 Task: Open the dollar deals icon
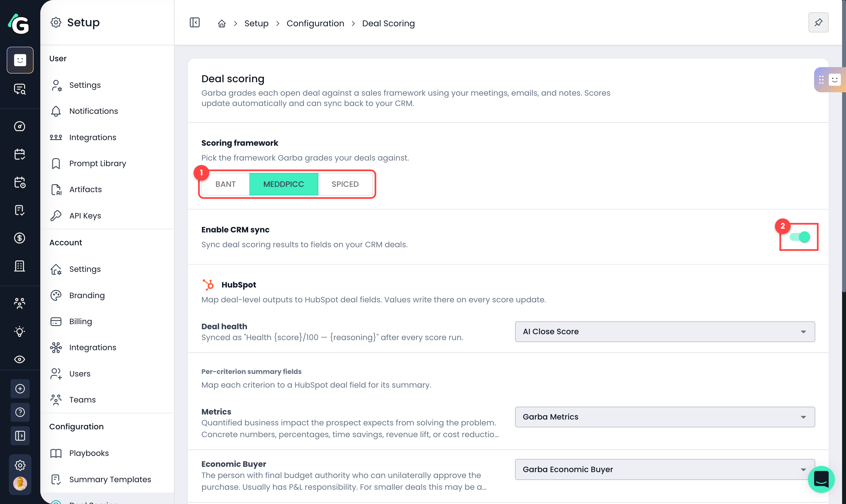coord(20,238)
